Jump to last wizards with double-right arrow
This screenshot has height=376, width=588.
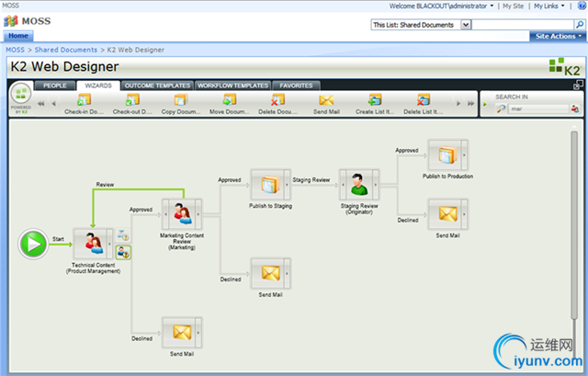click(471, 104)
